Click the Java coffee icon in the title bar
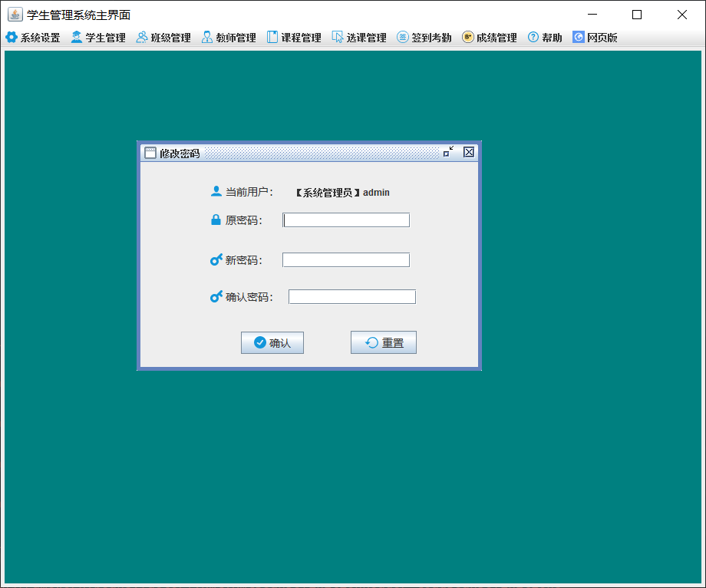 (x=15, y=14)
